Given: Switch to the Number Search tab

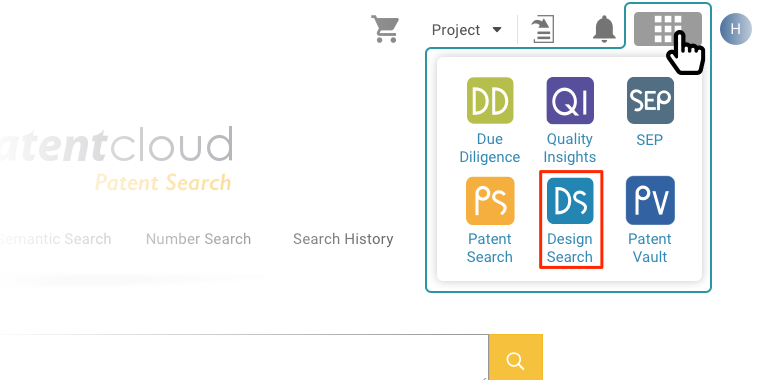Looking at the screenshot, I should (x=198, y=239).
